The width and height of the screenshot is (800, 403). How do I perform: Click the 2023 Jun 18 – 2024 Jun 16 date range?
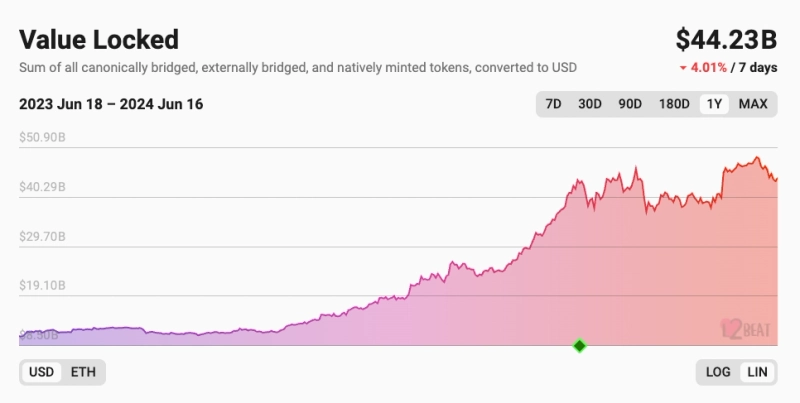pos(111,104)
